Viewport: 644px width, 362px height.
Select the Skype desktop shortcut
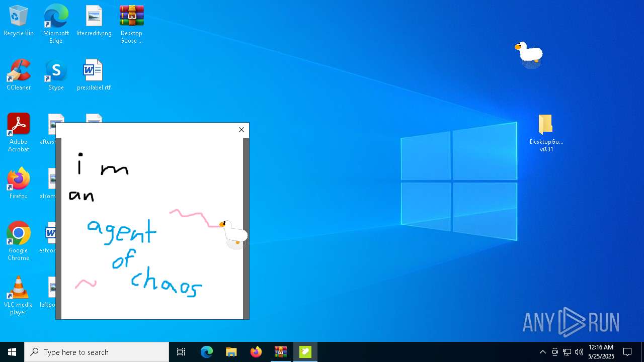pos(56,75)
